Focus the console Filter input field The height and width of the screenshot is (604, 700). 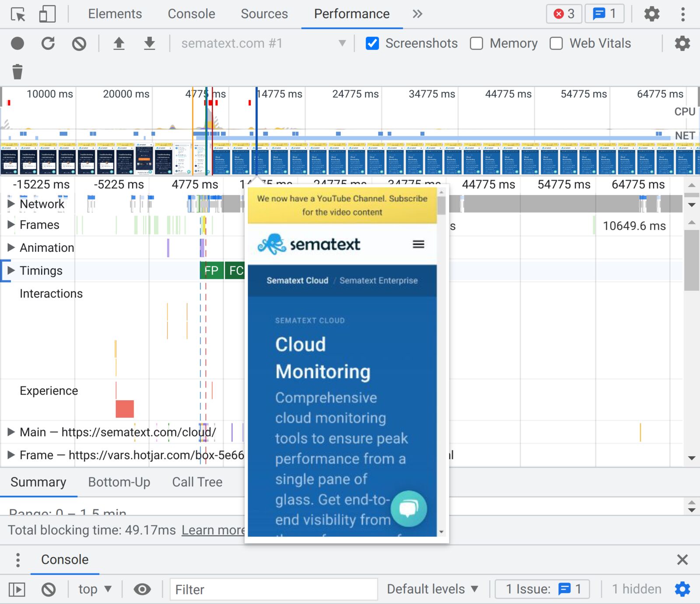274,590
